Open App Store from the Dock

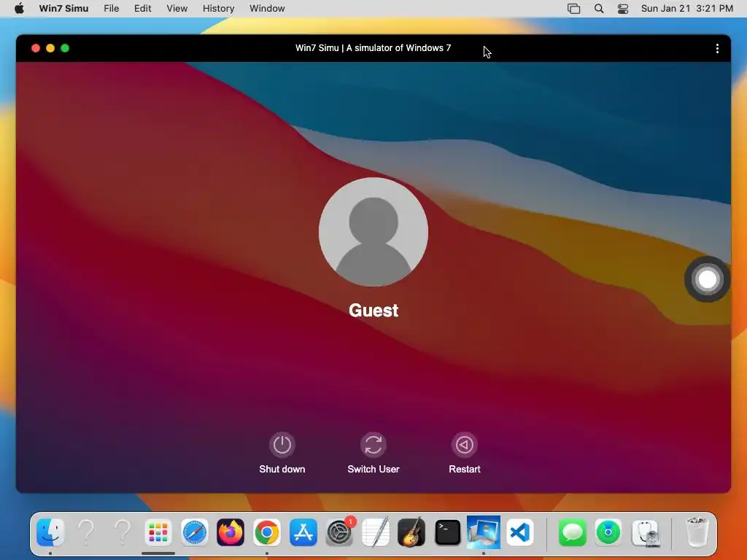click(303, 532)
